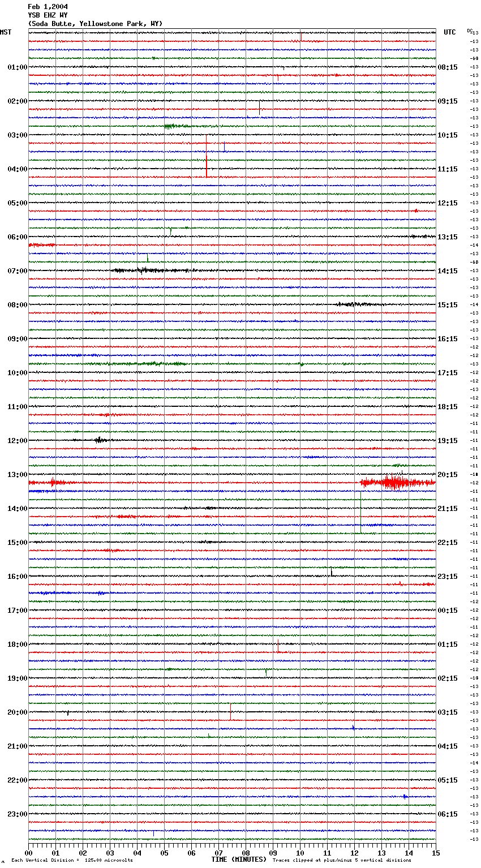The image size is (481, 868).
Task: Select the "05:00" MST hour label
Action: 18,203
